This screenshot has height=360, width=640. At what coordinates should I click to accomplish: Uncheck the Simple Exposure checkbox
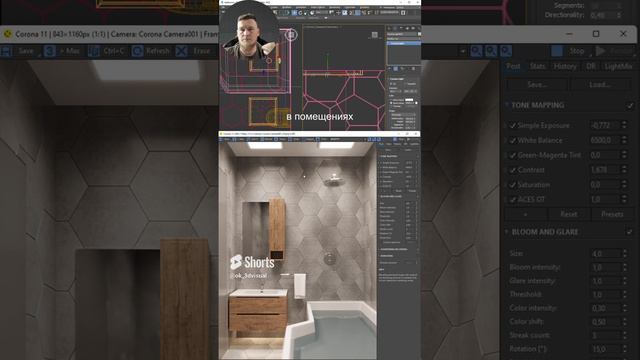[513, 126]
